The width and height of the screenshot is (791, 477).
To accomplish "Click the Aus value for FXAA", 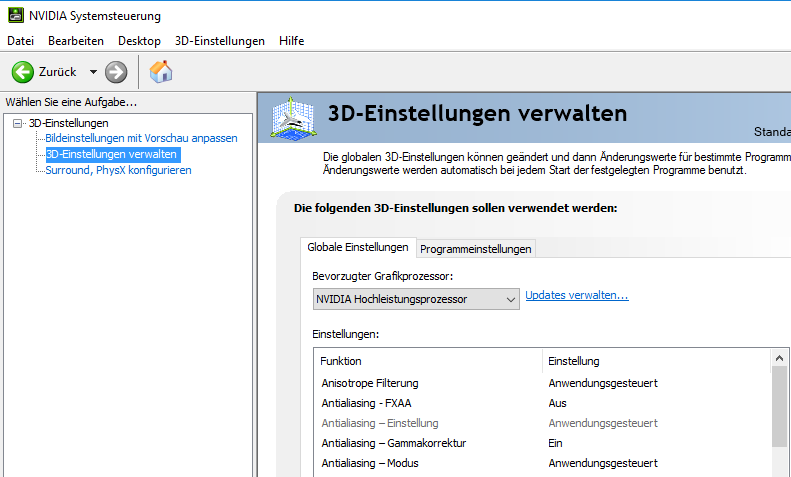I will (557, 403).
